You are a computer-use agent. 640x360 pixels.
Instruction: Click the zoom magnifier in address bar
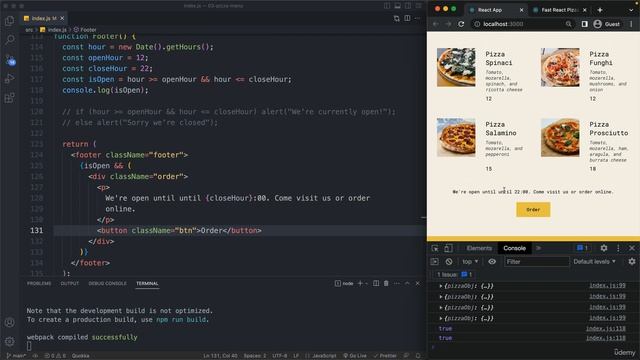(x=569, y=24)
